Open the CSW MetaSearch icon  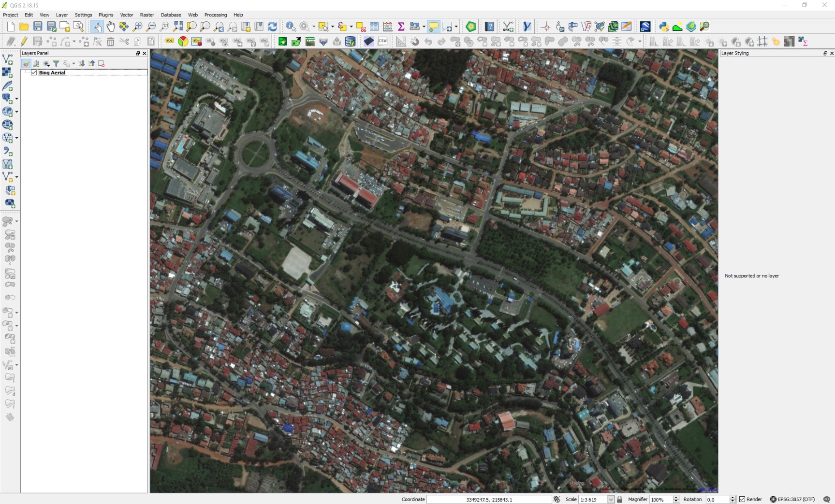point(382,42)
